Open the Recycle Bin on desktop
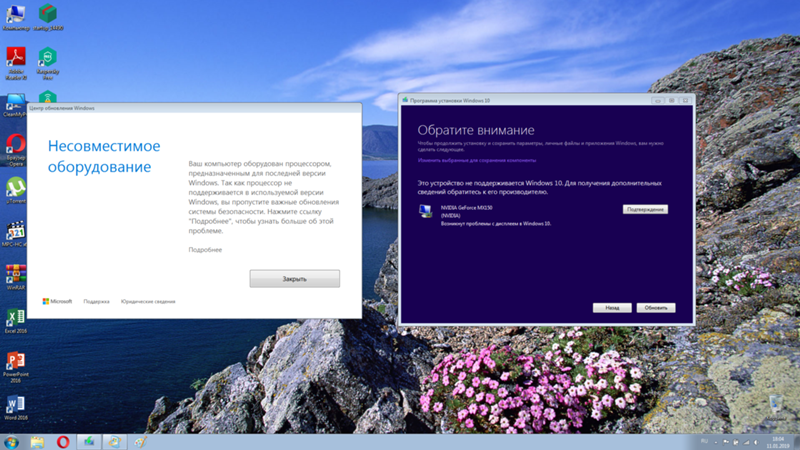Screen dimensions: 800x450 coord(776,407)
